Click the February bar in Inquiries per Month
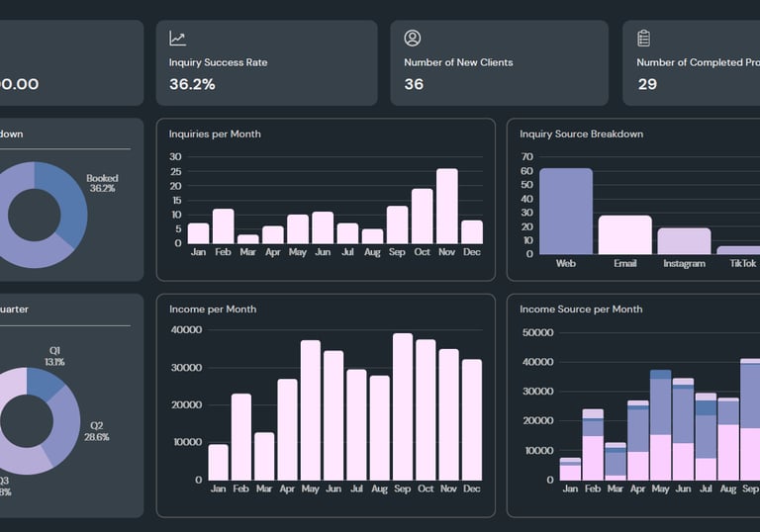760x532 pixels. coord(224,226)
